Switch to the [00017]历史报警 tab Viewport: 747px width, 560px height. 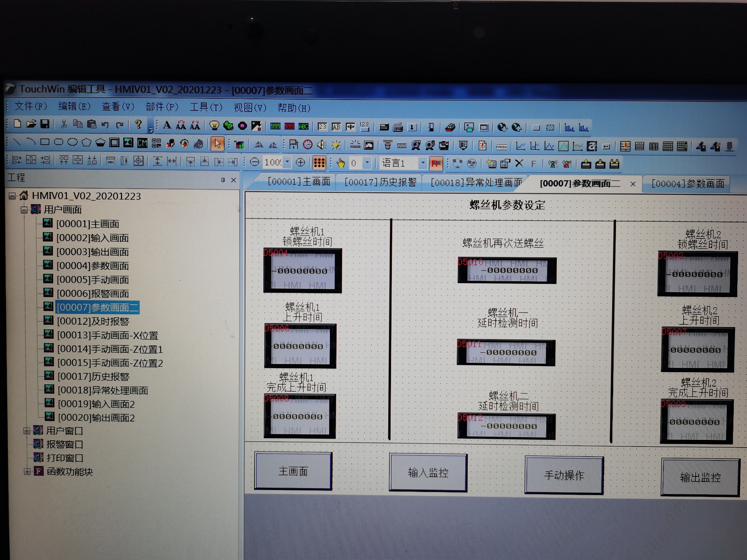point(380,182)
